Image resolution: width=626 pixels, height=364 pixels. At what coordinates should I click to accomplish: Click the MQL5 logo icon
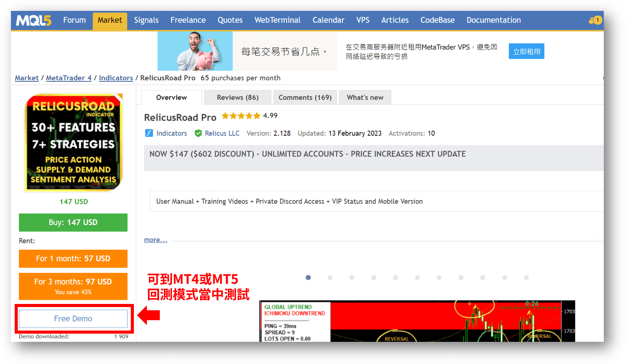pyautogui.click(x=33, y=20)
